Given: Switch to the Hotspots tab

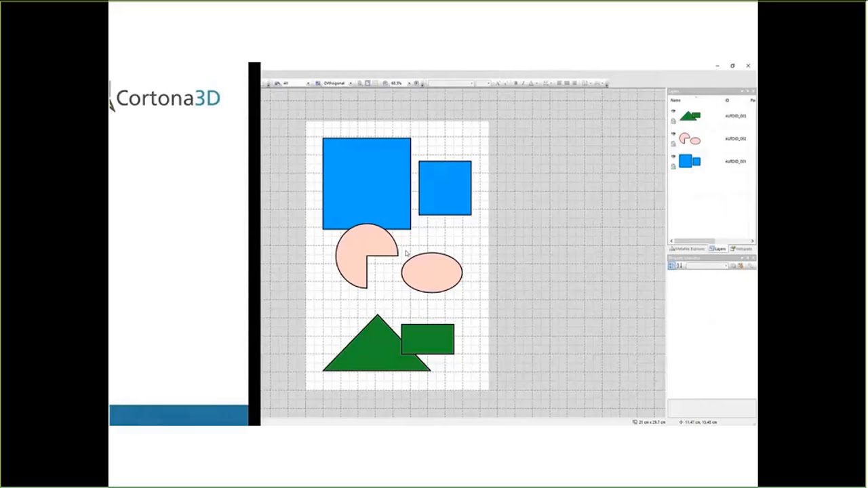Looking at the screenshot, I should tap(741, 249).
